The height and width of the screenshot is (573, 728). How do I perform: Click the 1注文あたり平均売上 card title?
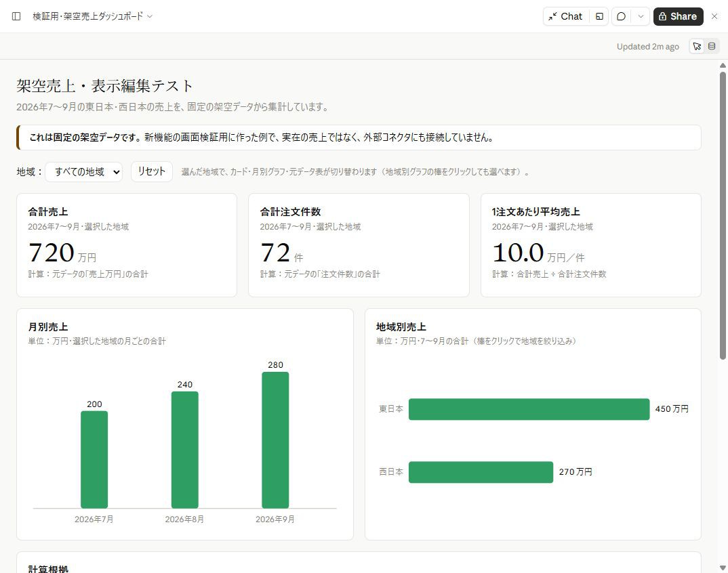(x=535, y=212)
